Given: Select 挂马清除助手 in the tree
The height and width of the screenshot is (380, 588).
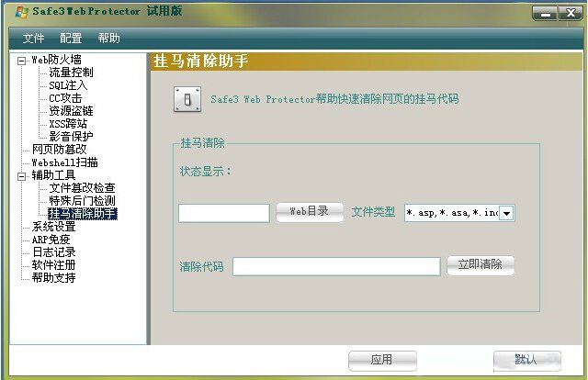Looking at the screenshot, I should tap(83, 214).
